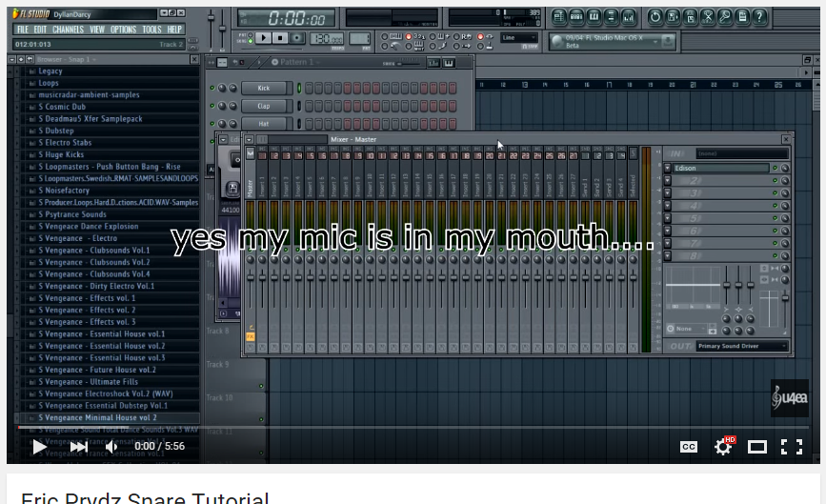
Task: Toggle the Hat channel mute LED
Action: point(212,124)
